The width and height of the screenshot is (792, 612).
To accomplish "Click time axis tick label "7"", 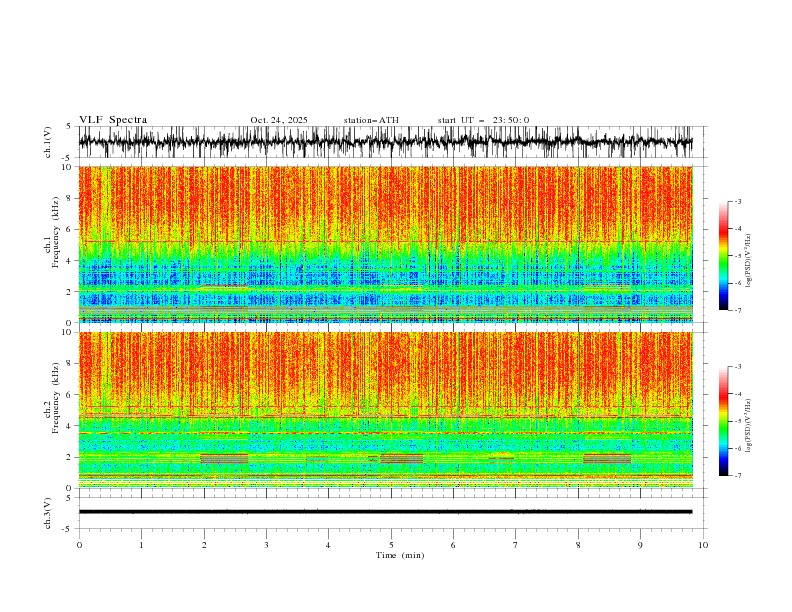I will point(516,545).
